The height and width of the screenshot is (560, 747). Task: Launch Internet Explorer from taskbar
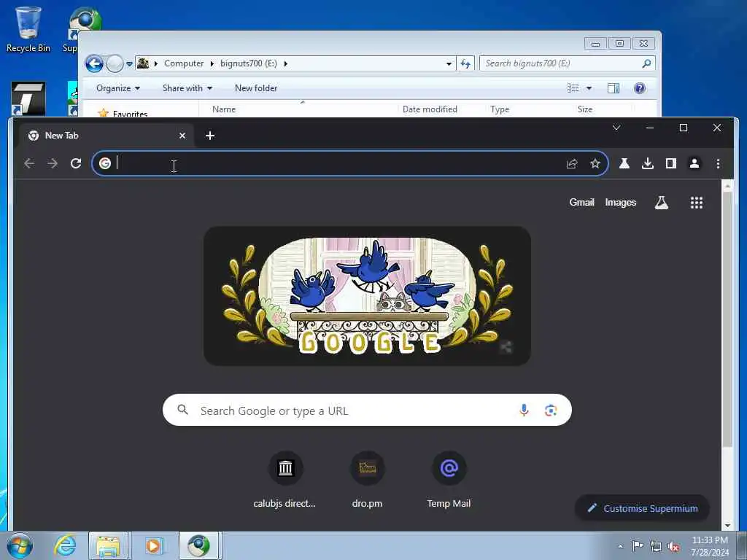[65, 545]
